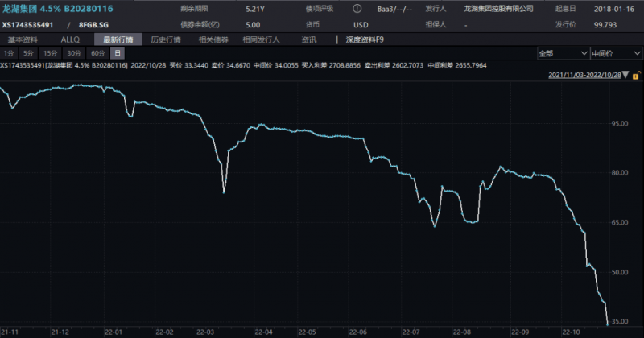This screenshot has height=338, width=644.
Task: Select the 1分 interval button
Action: point(8,52)
